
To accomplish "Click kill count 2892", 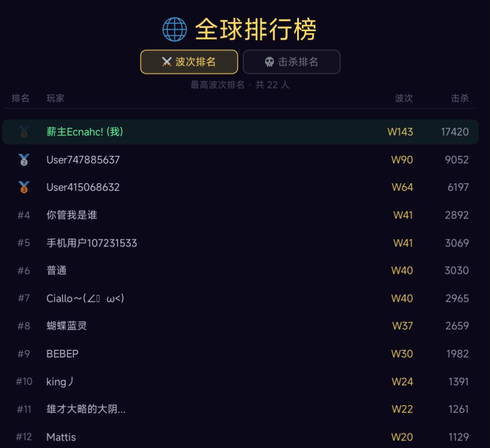I will 457,215.
